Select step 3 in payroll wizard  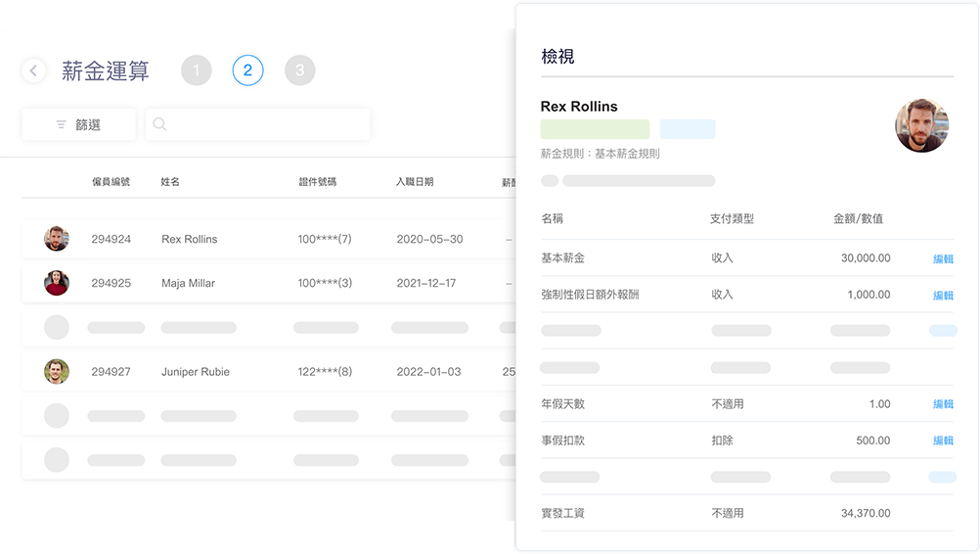[x=300, y=70]
